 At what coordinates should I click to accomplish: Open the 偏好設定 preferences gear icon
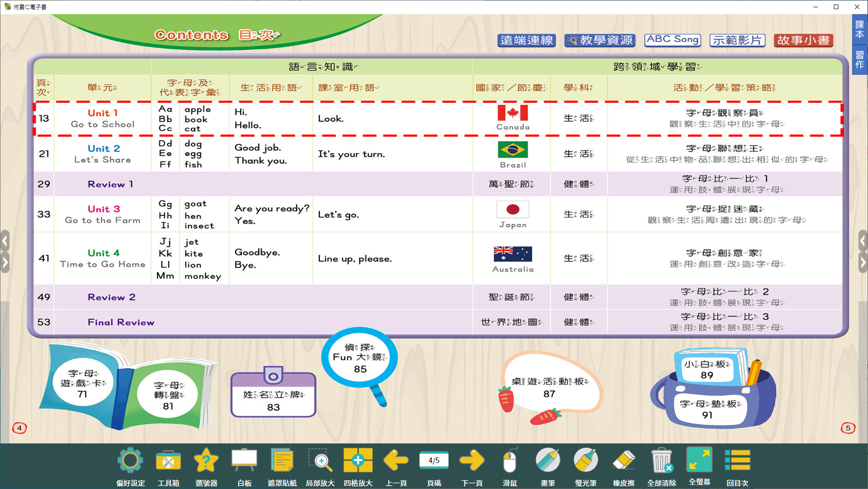coord(130,461)
